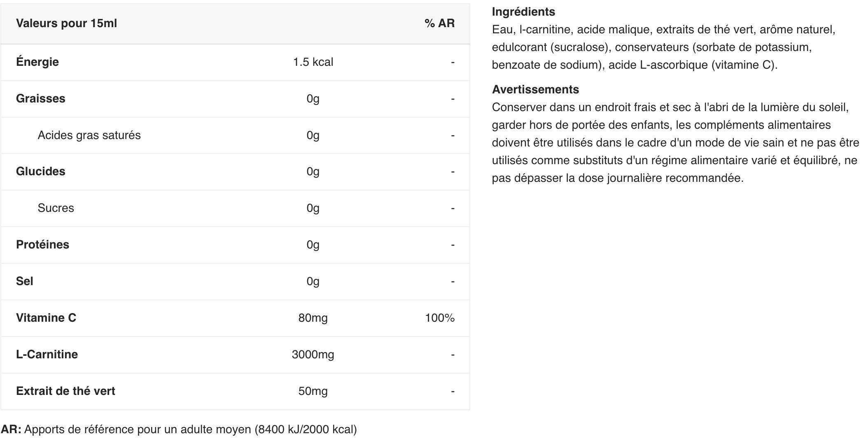The image size is (868, 441).
Task: Select the L-Carnitine row label
Action: [47, 355]
